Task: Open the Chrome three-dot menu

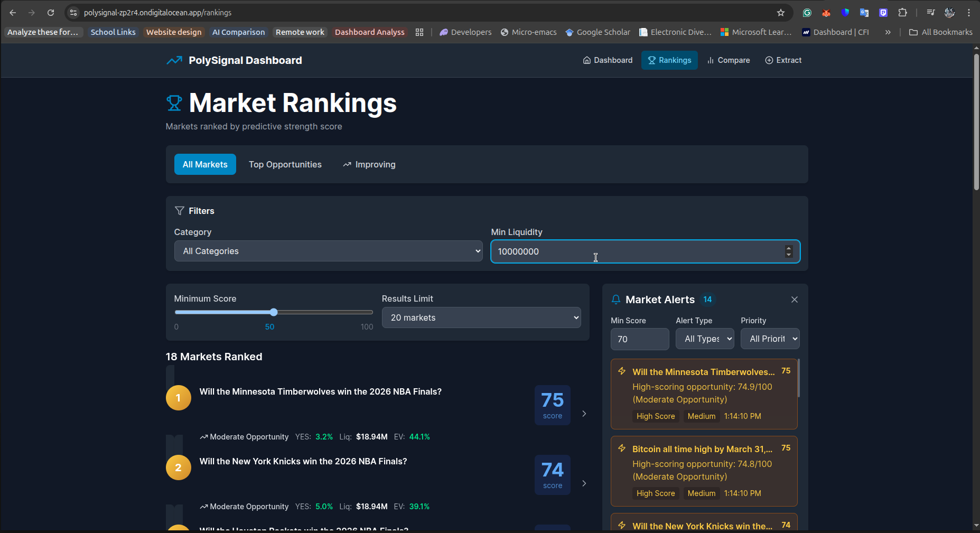Action: coord(969,13)
